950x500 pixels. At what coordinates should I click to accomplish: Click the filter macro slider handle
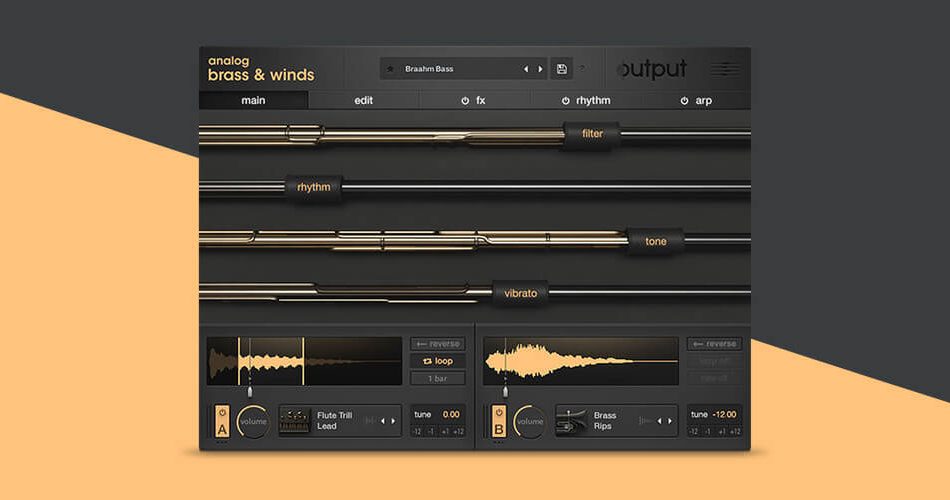592,134
